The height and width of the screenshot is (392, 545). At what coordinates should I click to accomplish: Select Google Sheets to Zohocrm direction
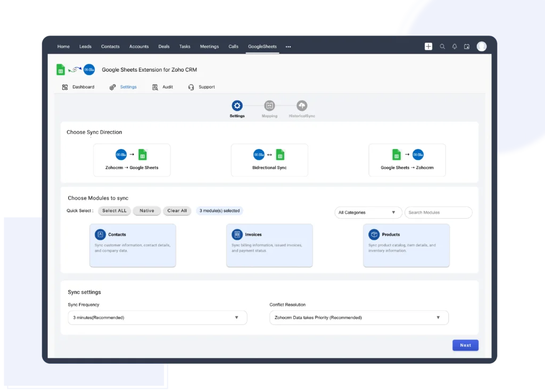coord(407,160)
